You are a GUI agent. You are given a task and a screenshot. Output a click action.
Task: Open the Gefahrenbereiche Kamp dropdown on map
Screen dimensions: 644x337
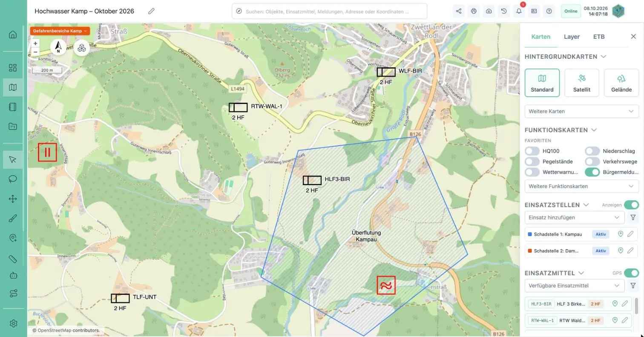pos(60,31)
